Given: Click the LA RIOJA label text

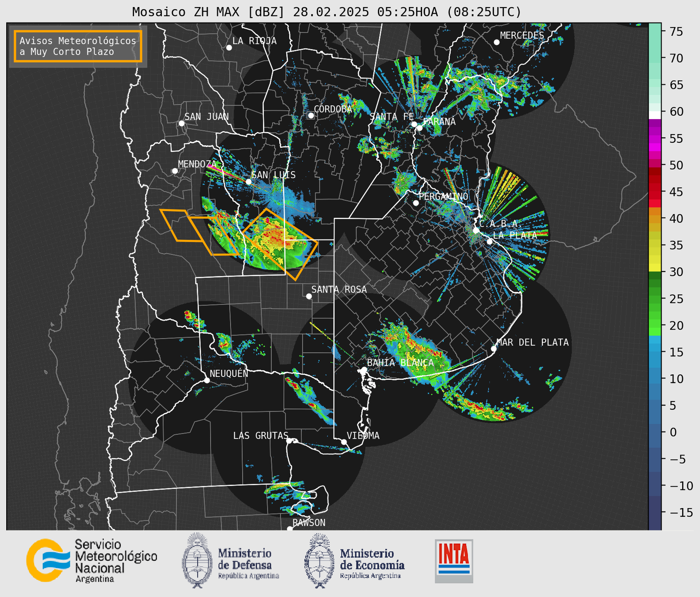Looking at the screenshot, I should [254, 41].
